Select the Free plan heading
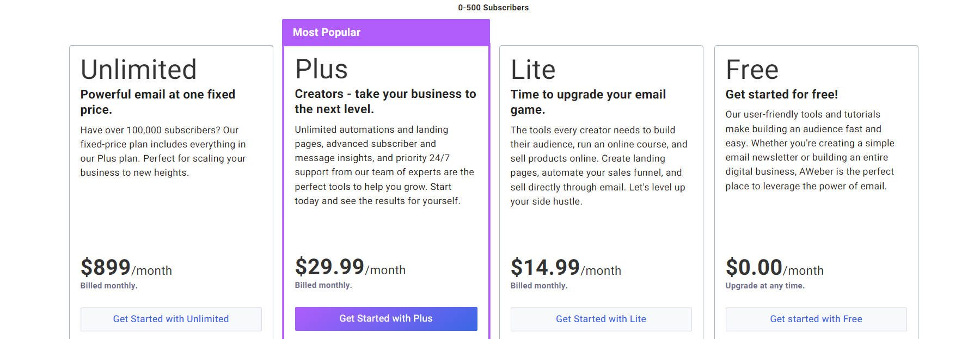This screenshot has width=980, height=339. pos(752,69)
